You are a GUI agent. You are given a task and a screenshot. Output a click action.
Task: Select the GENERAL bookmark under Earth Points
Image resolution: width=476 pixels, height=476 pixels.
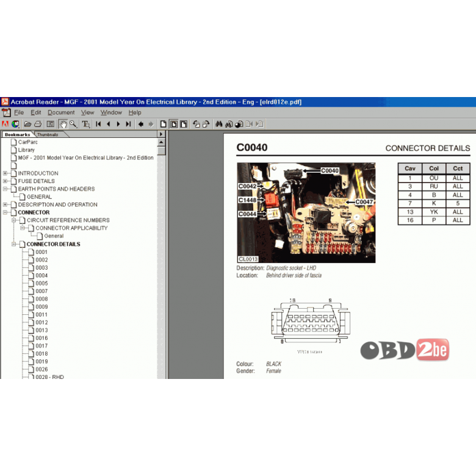[x=39, y=197]
